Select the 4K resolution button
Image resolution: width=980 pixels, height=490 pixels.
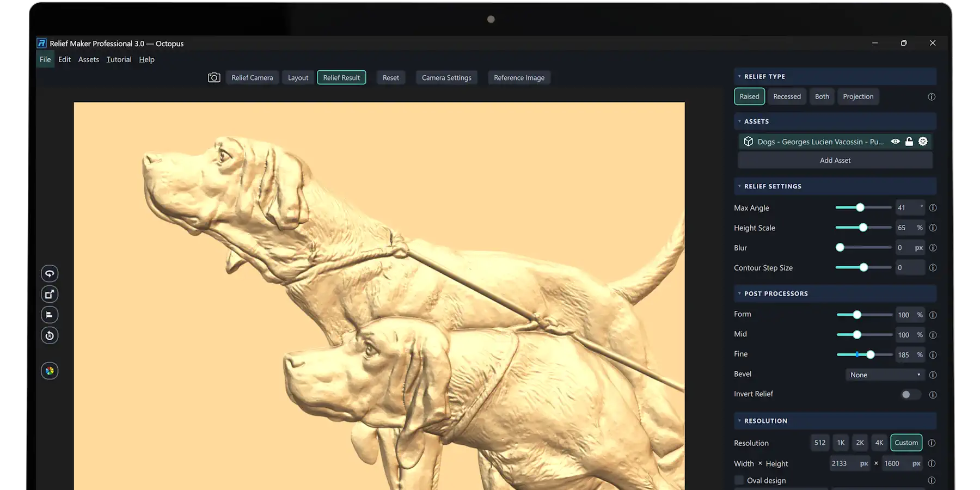[x=879, y=443]
